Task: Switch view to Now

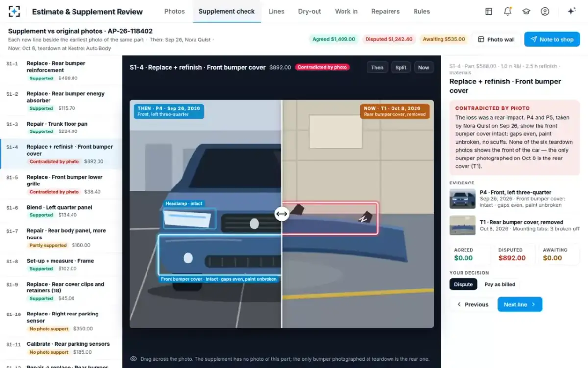Action: tap(424, 67)
